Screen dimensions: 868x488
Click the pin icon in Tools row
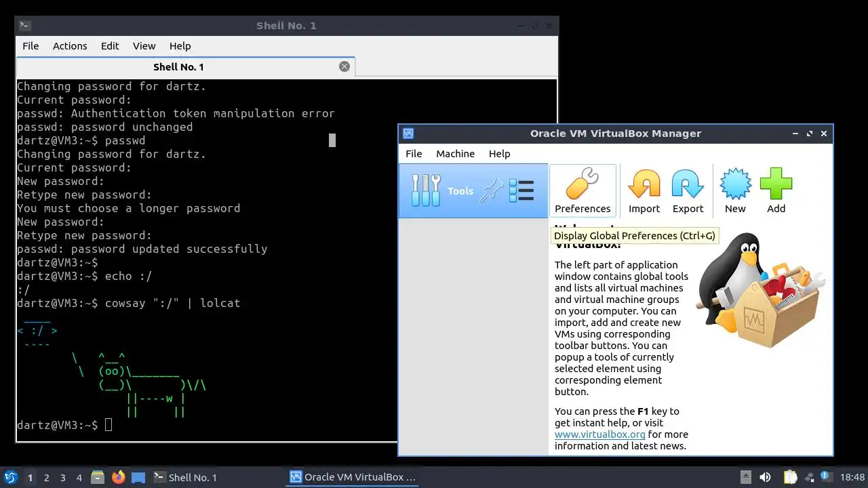tap(490, 191)
